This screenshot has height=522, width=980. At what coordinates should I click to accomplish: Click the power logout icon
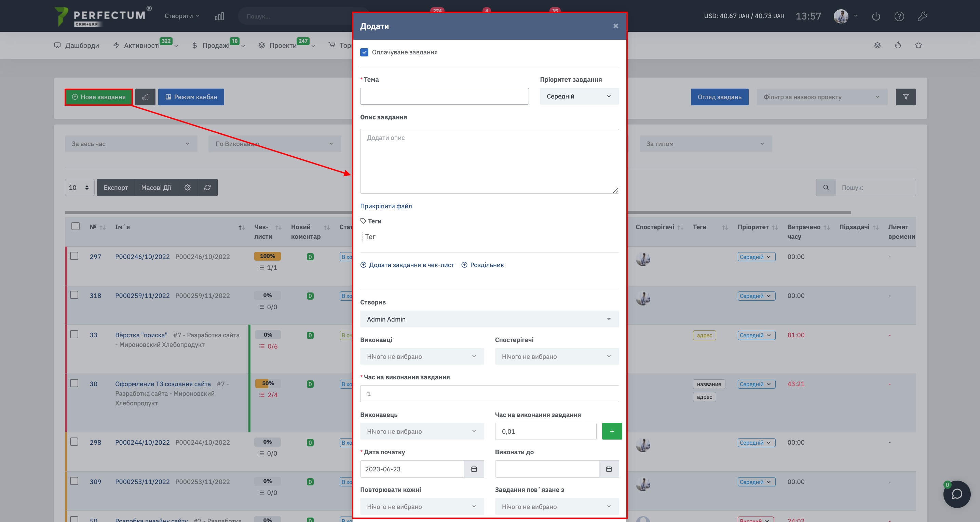point(876,16)
